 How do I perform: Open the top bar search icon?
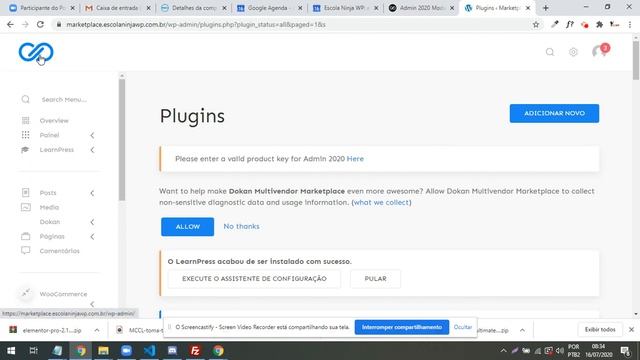[x=550, y=52]
